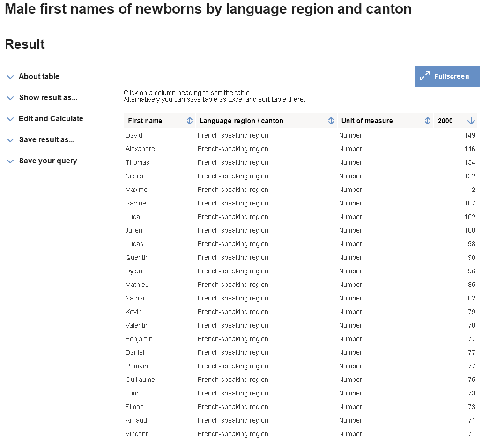Select the name David in table

[133, 135]
